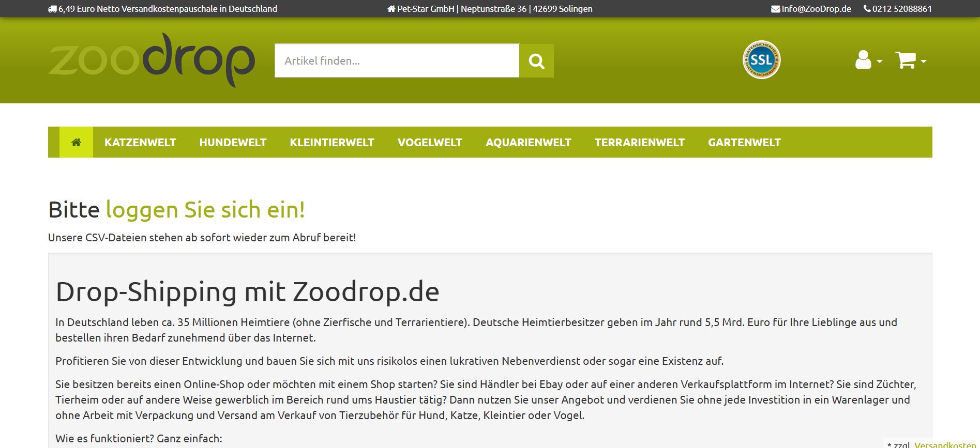Click the 'Bitte loggen Sie sich ein!' heading
980x448 pixels.
[176, 210]
